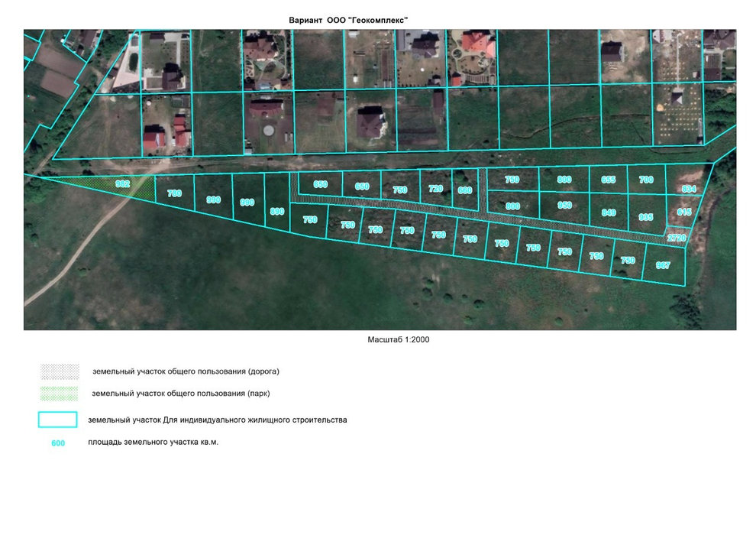Select the corner plot labeled 967
The height and width of the screenshot is (535, 756).
663,266
